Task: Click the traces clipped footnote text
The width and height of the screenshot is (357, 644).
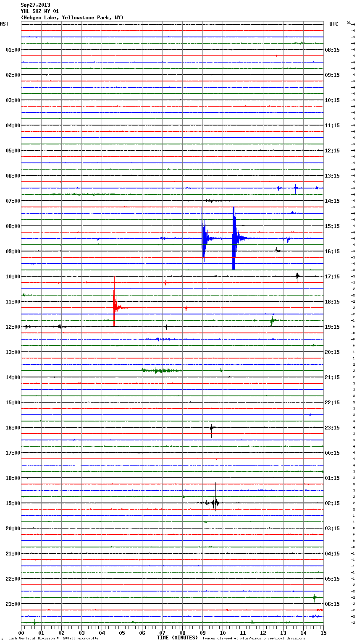Action: (x=254, y=638)
